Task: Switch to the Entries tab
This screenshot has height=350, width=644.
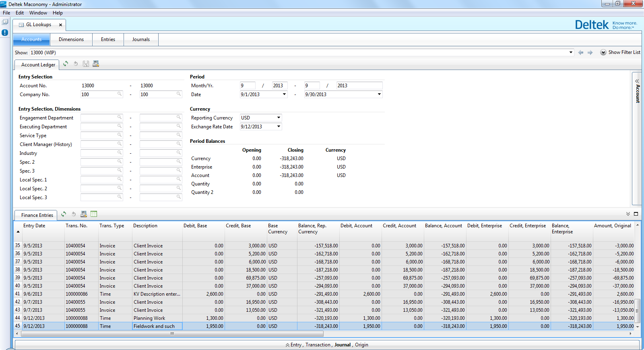Action: coord(108,39)
